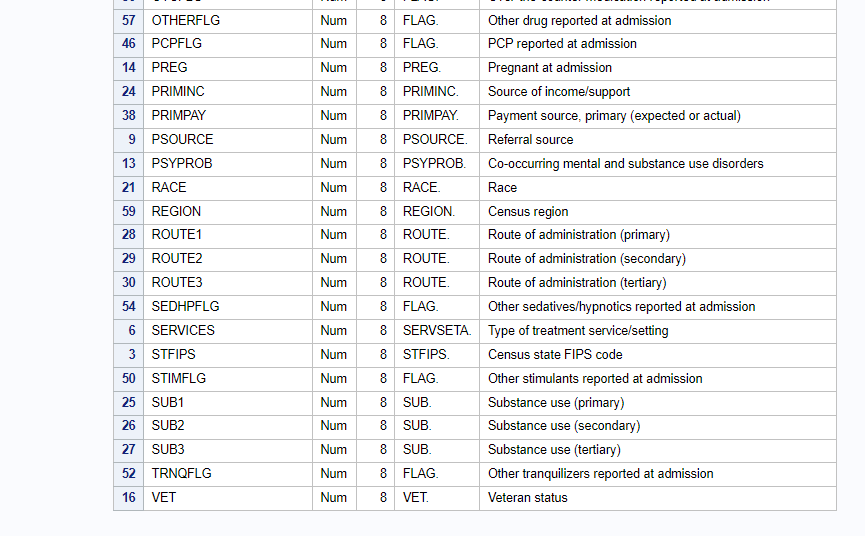Select the 'Source of income/support' label

[x=559, y=92]
